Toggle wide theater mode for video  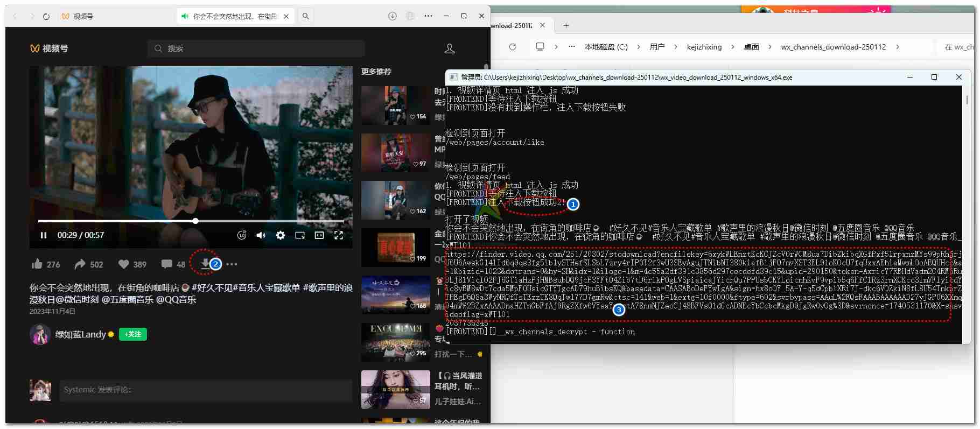click(x=319, y=235)
